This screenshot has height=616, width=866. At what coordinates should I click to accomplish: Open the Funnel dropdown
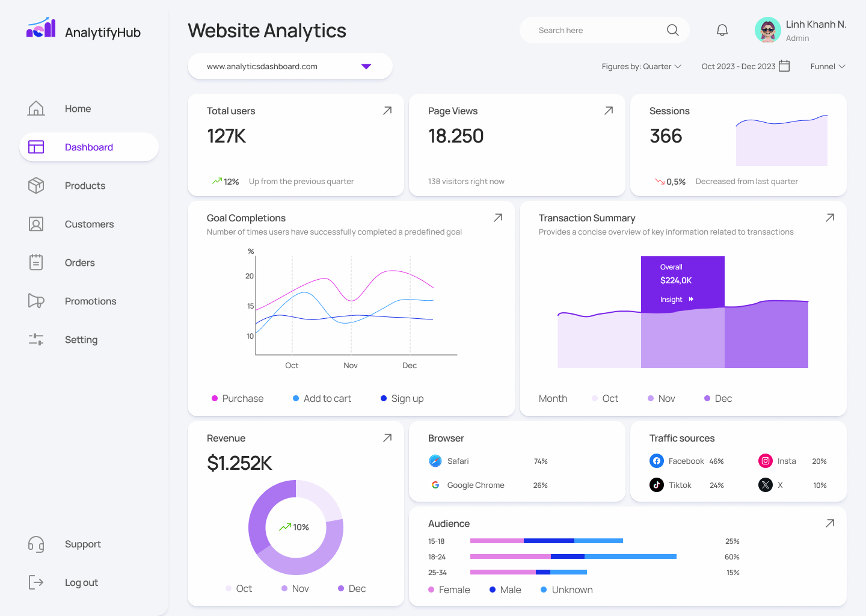click(828, 66)
